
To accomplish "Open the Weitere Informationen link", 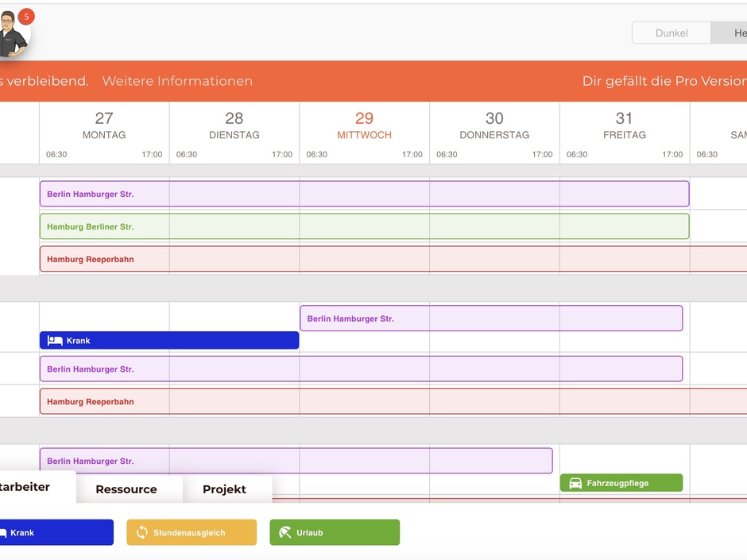I will point(176,80).
